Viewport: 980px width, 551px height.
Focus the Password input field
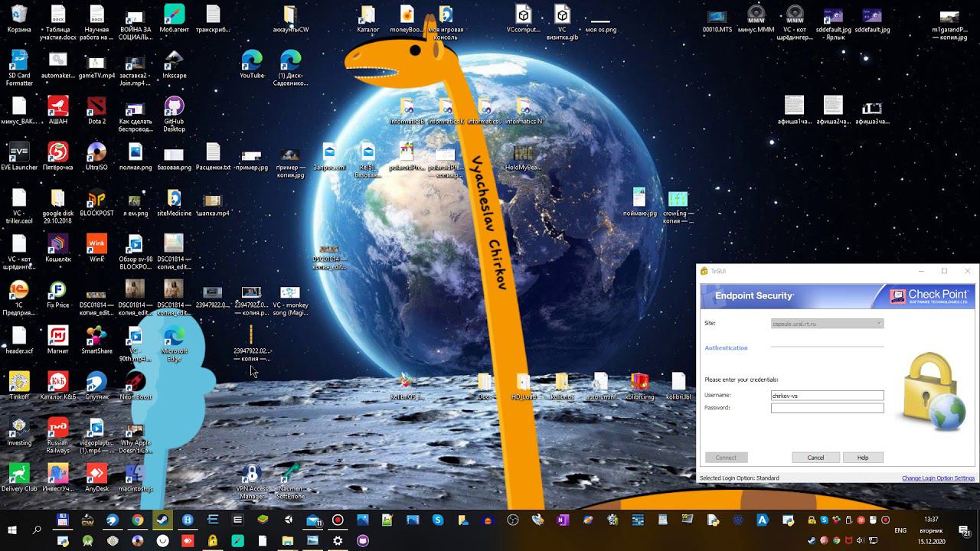coord(827,408)
